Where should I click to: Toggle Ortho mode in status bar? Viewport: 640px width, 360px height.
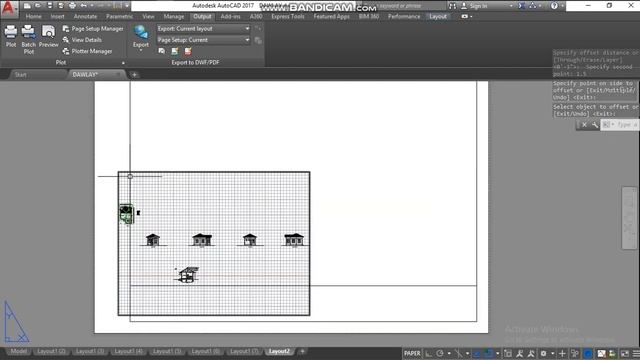pos(429,353)
